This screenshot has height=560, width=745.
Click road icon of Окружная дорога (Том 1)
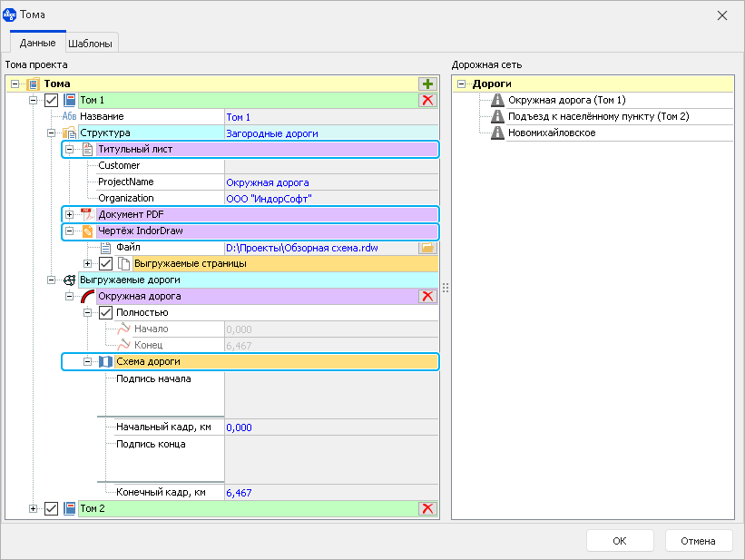click(x=497, y=100)
